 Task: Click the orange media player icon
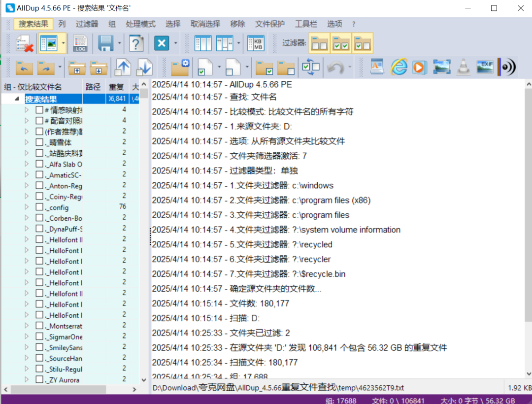(x=419, y=67)
